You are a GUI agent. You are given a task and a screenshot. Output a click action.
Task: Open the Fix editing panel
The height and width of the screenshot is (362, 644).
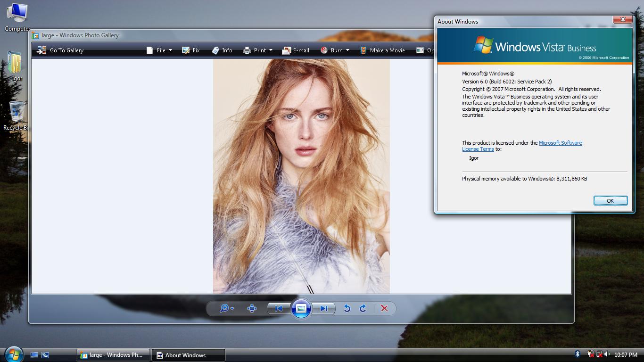[x=191, y=50]
